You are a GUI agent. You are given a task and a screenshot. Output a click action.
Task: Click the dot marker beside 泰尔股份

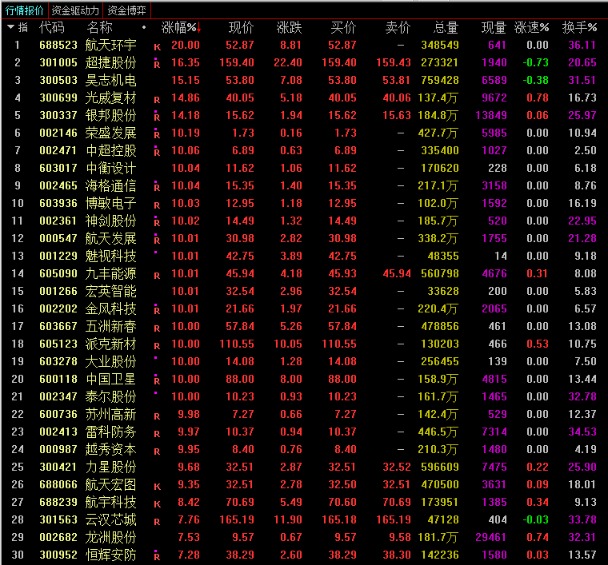(x=155, y=393)
